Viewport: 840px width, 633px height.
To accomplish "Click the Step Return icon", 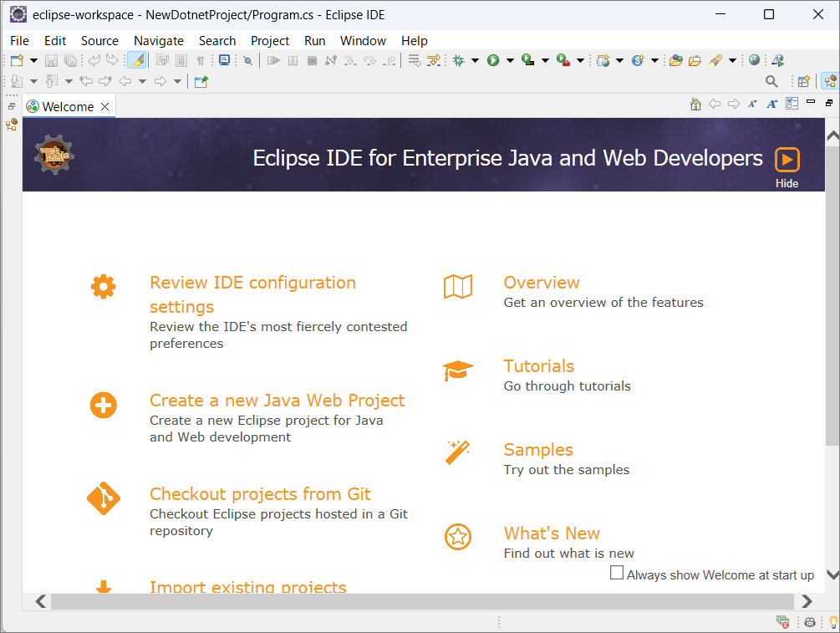I will click(x=389, y=60).
